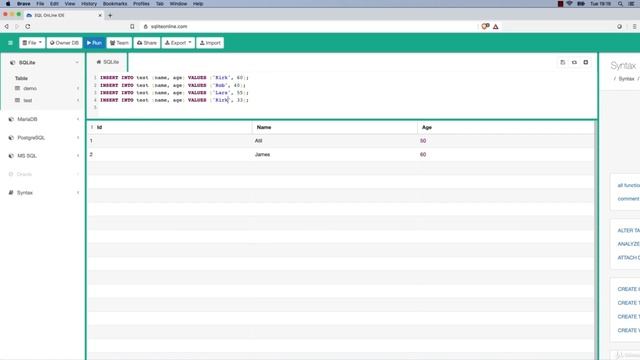Open Control Center in menu bar

[632, 4]
